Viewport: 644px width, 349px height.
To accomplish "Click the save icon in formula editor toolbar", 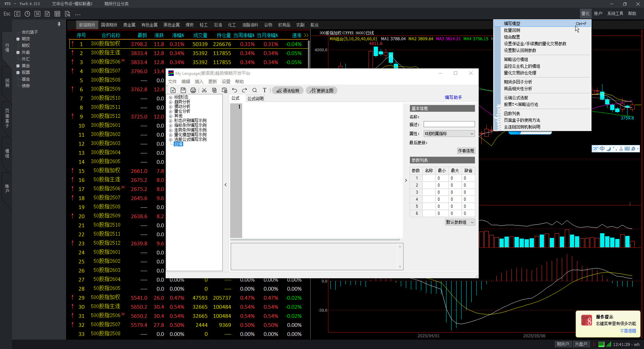I will (x=183, y=90).
